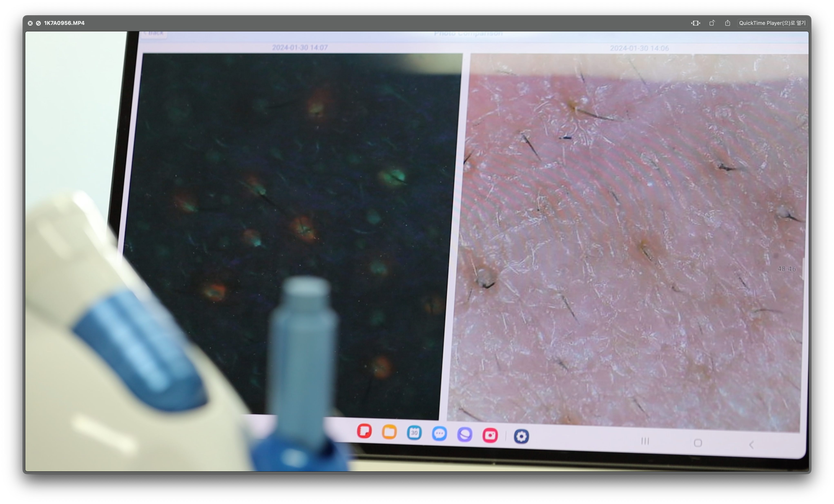Open the pink Camera app icon
This screenshot has height=504, width=834.
coord(490,435)
